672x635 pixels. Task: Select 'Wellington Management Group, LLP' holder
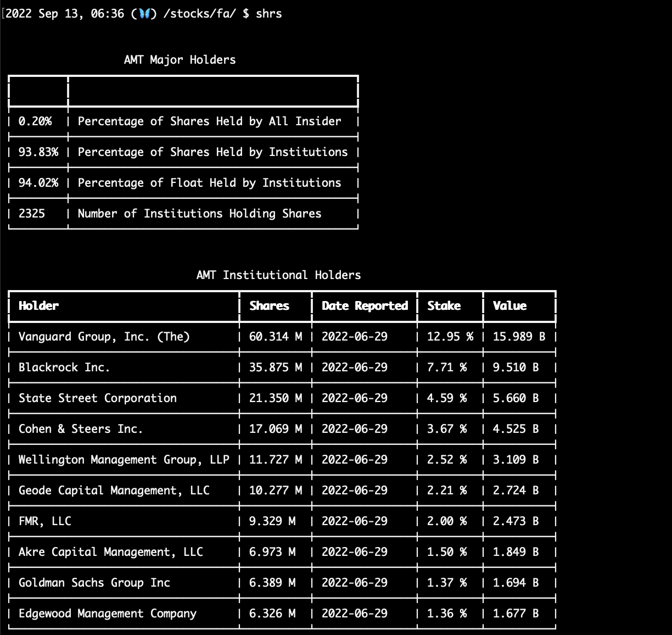[124, 460]
